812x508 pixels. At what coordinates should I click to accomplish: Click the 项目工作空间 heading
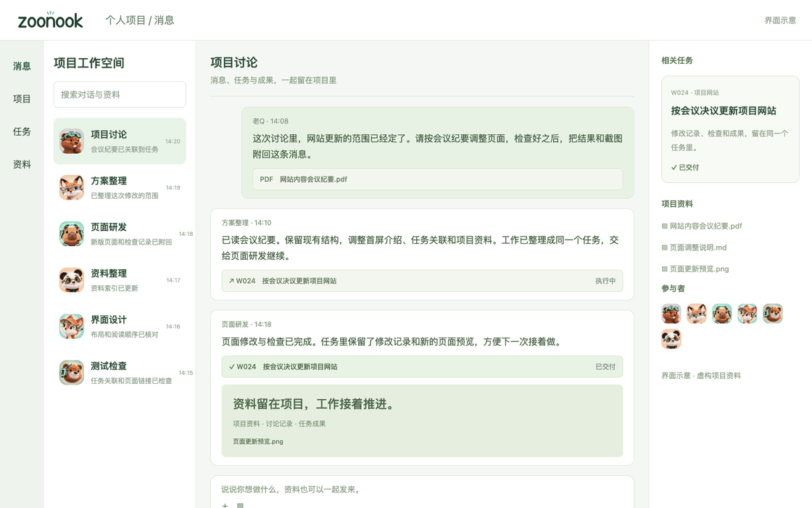pyautogui.click(x=89, y=62)
